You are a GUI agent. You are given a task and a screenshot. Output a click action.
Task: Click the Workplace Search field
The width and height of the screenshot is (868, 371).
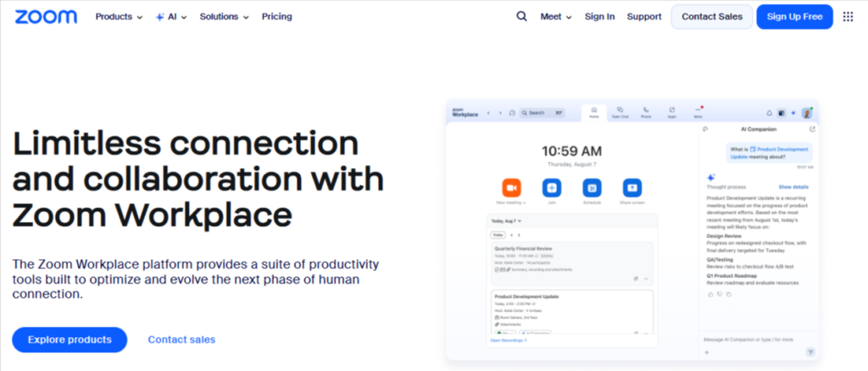tap(542, 113)
